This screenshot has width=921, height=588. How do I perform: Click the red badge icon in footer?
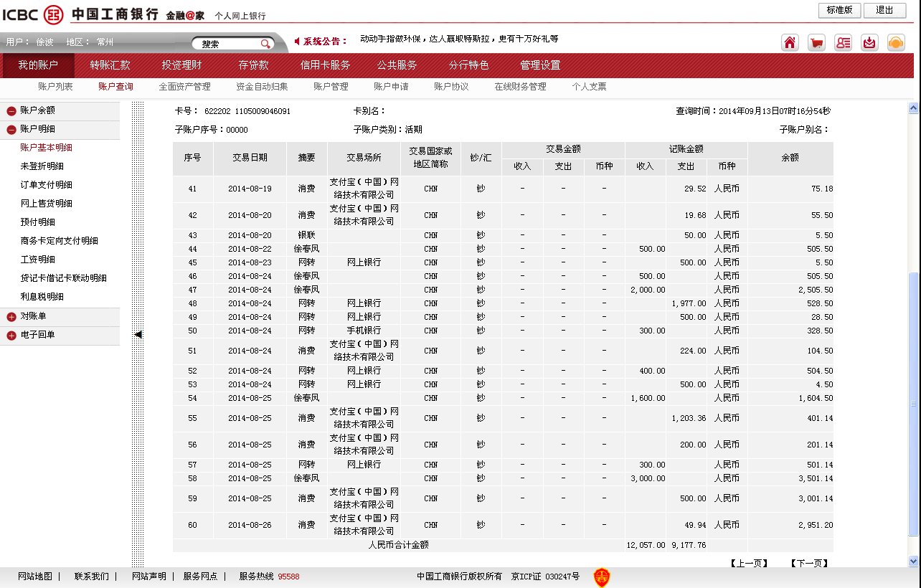pyautogui.click(x=602, y=577)
